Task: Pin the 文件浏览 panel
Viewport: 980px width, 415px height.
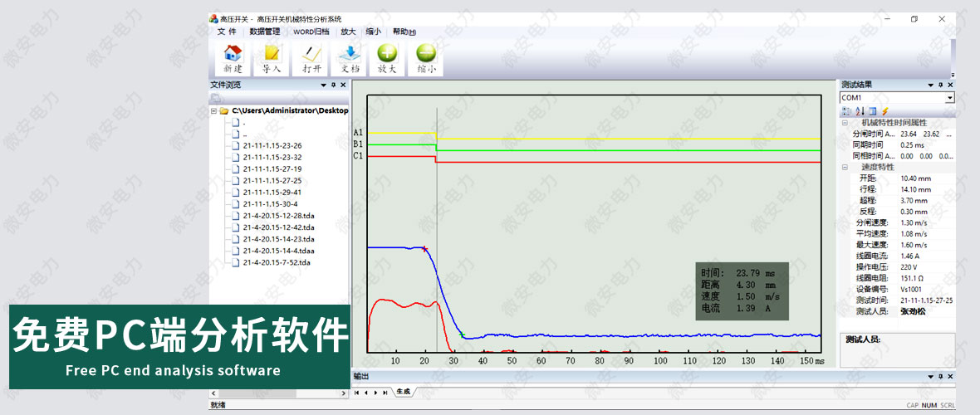Action: click(x=334, y=85)
